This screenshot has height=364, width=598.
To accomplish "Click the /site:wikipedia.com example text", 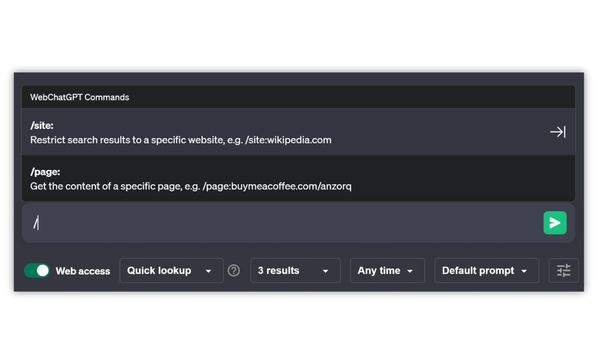I will tap(289, 140).
